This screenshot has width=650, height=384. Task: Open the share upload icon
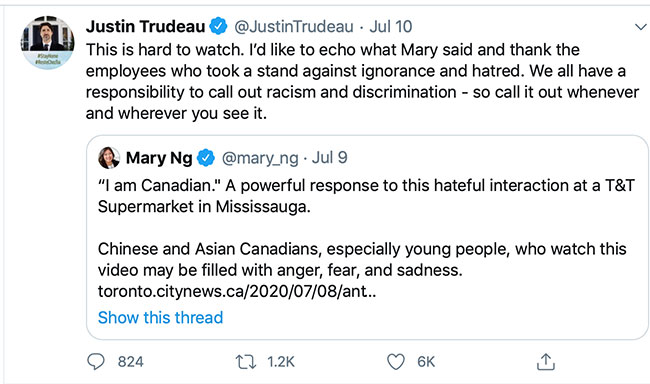(x=546, y=362)
